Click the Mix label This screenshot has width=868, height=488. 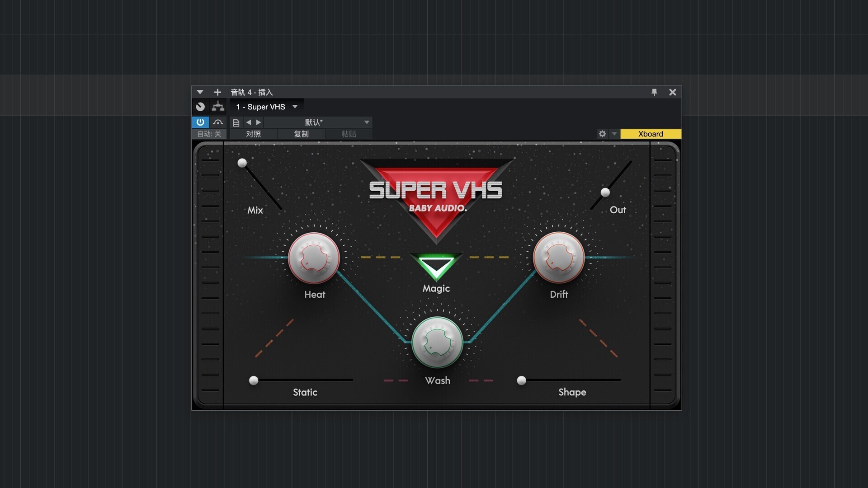tap(255, 210)
